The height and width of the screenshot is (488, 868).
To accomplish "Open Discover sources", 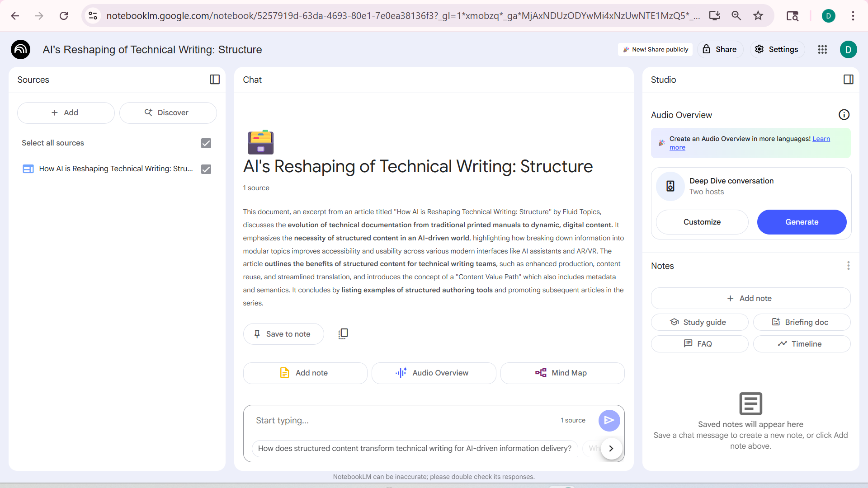I will (x=168, y=113).
